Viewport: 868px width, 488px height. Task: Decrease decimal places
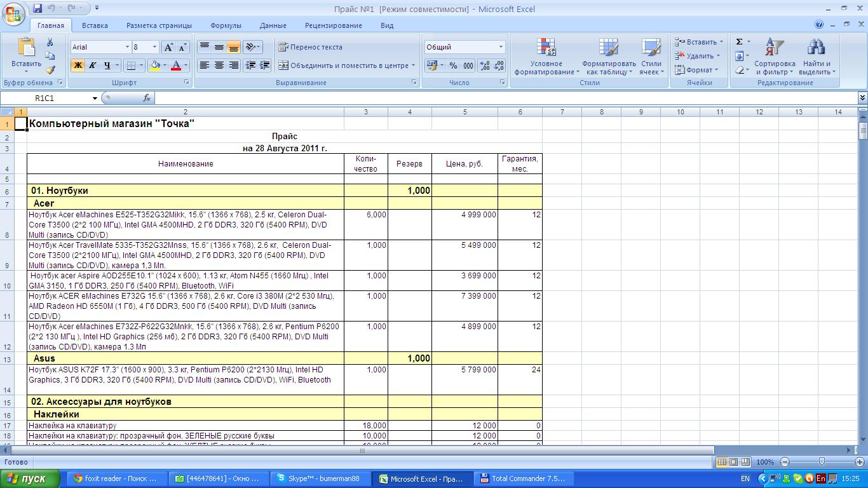[499, 65]
